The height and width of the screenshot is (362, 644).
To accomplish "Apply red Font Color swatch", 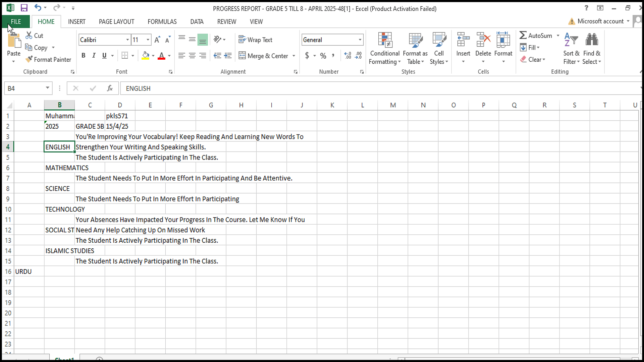I will 161,56.
